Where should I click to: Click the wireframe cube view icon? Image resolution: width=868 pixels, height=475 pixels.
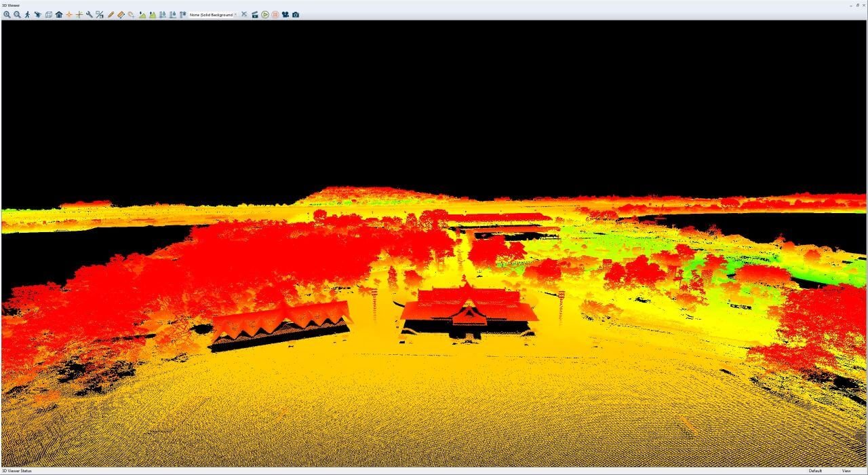point(49,14)
